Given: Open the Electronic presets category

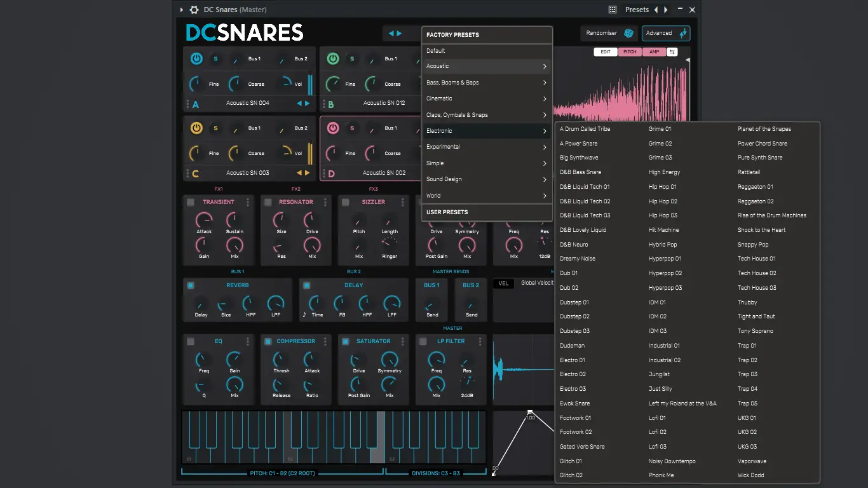Looking at the screenshot, I should (487, 131).
